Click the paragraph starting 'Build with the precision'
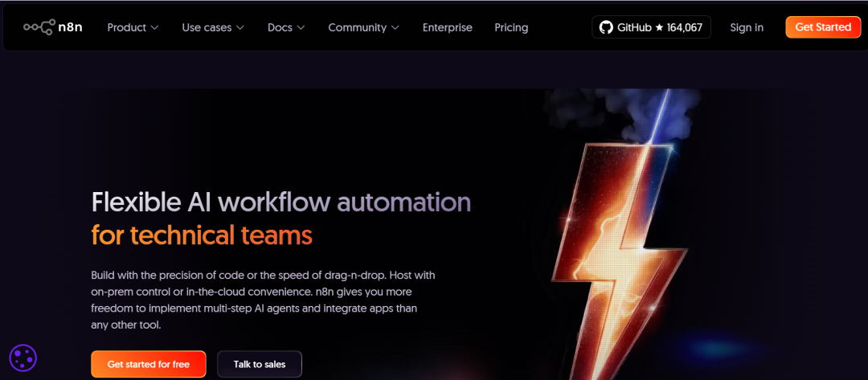The image size is (868, 380). (263, 300)
